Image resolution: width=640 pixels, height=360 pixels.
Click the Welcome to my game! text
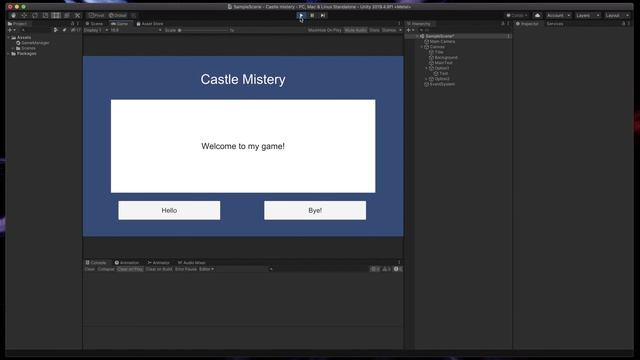click(x=243, y=146)
